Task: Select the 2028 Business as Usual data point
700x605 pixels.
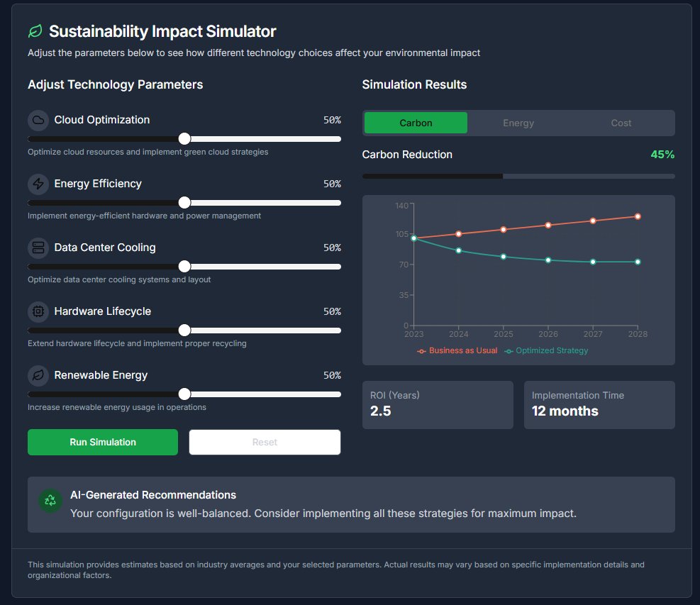Action: click(638, 216)
